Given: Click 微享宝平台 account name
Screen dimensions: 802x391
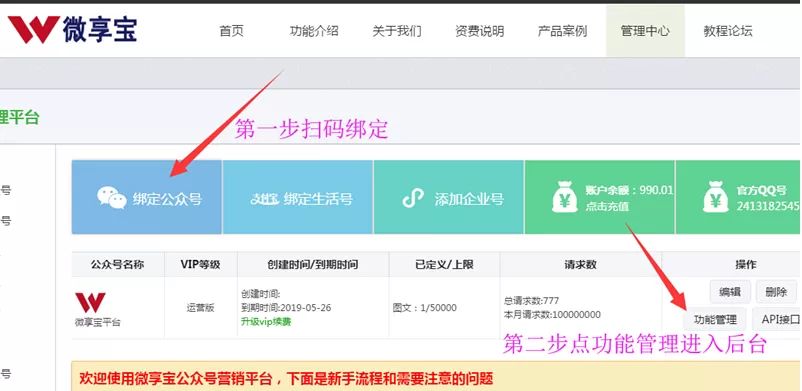Looking at the screenshot, I should 98,322.
